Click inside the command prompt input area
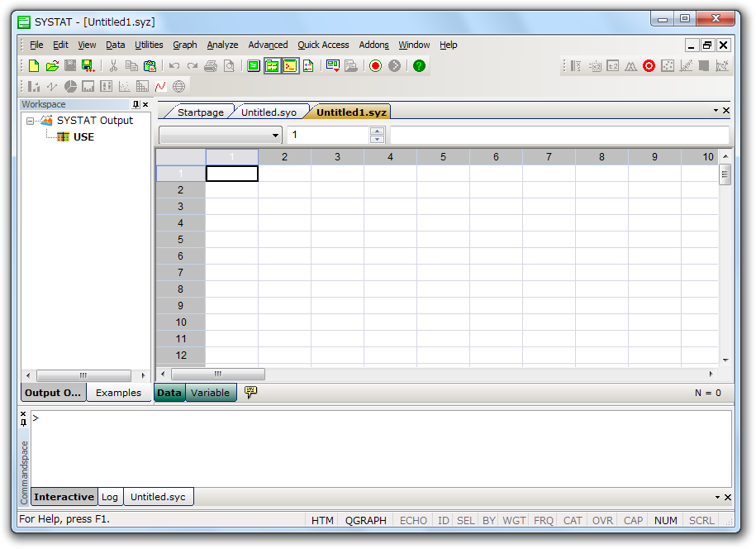 381,448
